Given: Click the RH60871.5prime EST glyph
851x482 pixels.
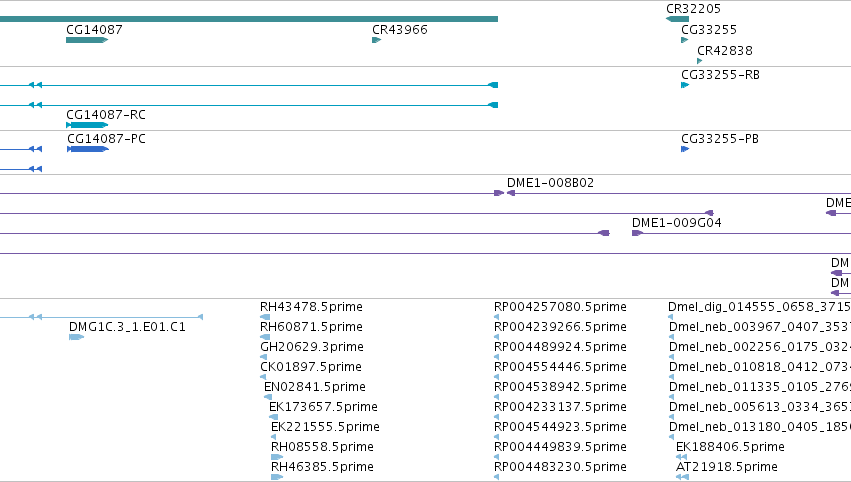Looking at the screenshot, I should pyautogui.click(x=265, y=337).
